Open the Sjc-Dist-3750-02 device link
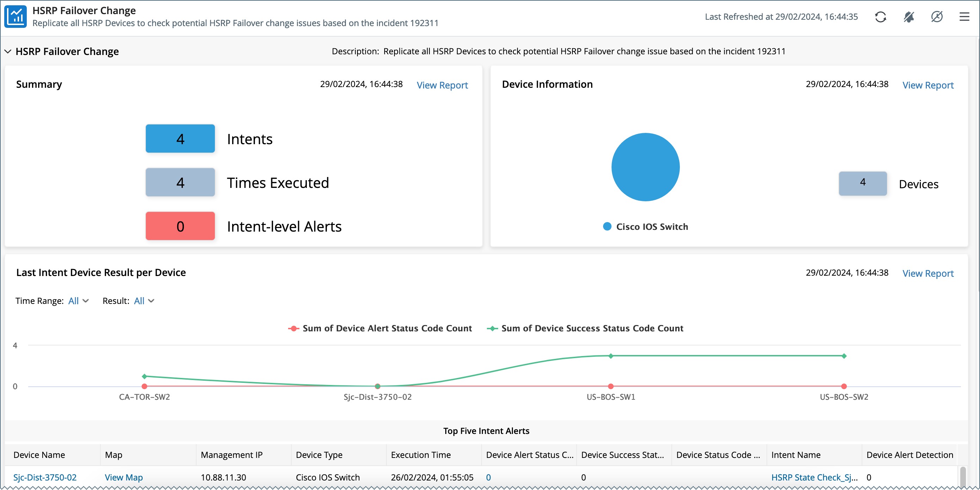Image resolution: width=980 pixels, height=490 pixels. pyautogui.click(x=45, y=477)
